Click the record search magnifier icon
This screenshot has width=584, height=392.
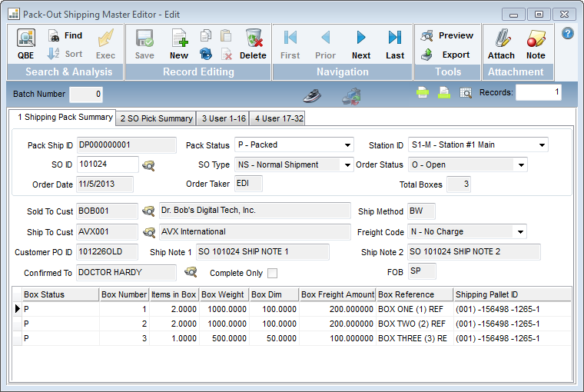tap(466, 92)
